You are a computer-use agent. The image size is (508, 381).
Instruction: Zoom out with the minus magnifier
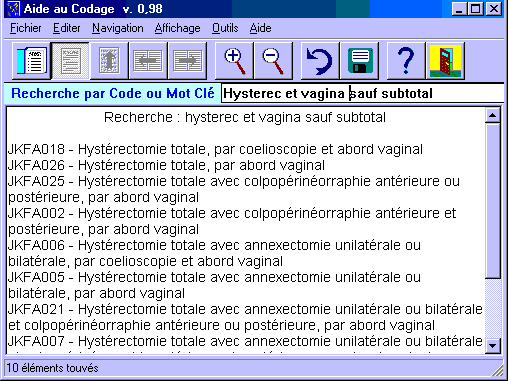[273, 61]
